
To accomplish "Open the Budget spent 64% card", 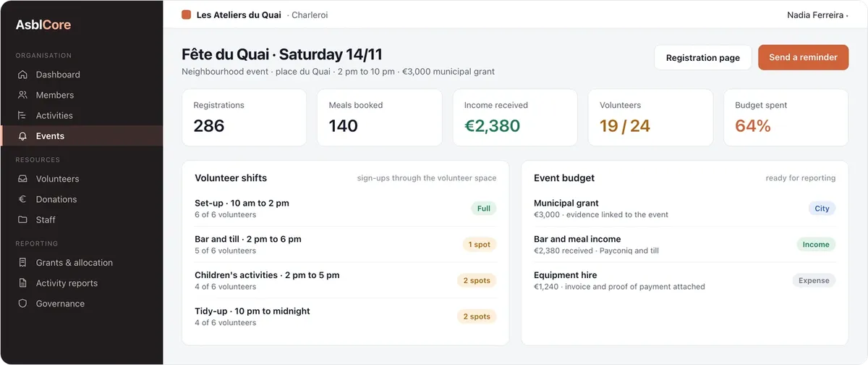I will point(786,118).
